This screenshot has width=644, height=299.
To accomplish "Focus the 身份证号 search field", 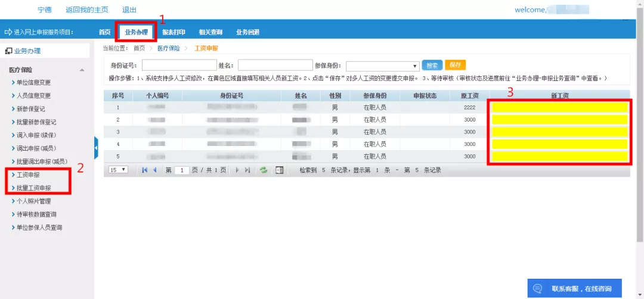I will 179,66.
